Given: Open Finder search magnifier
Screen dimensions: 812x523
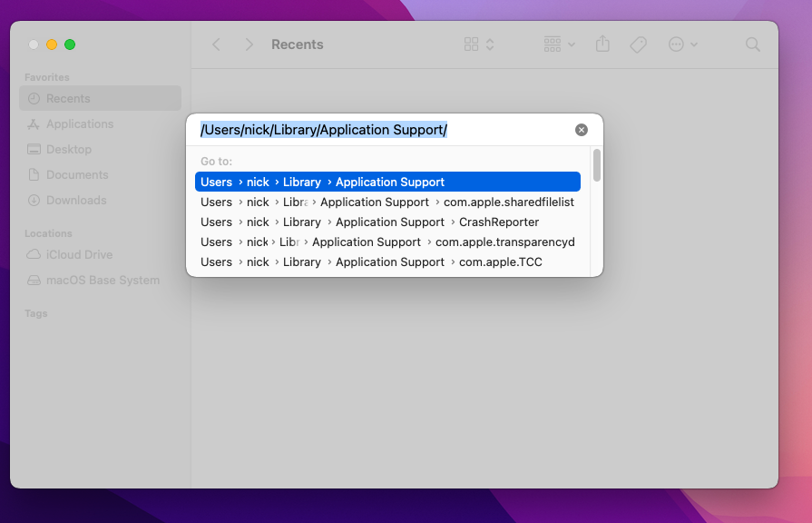Looking at the screenshot, I should pyautogui.click(x=752, y=44).
